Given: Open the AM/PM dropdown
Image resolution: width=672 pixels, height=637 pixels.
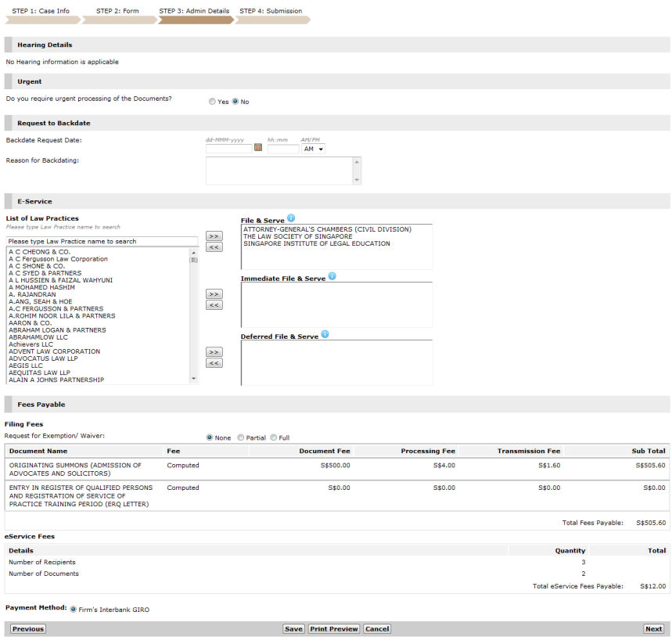Looking at the screenshot, I should point(313,149).
